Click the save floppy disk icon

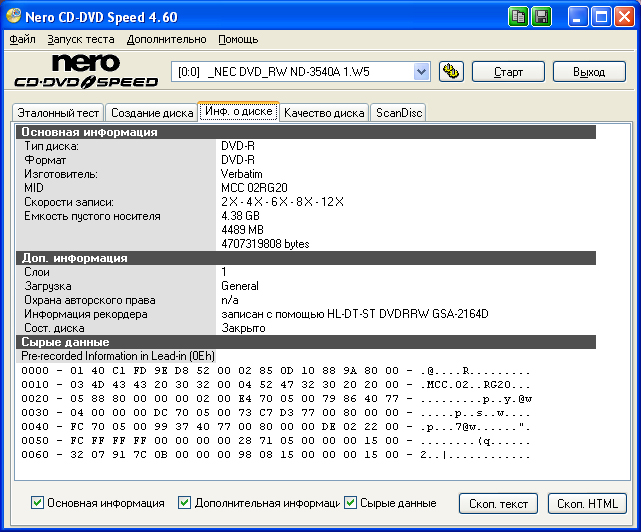coord(541,17)
